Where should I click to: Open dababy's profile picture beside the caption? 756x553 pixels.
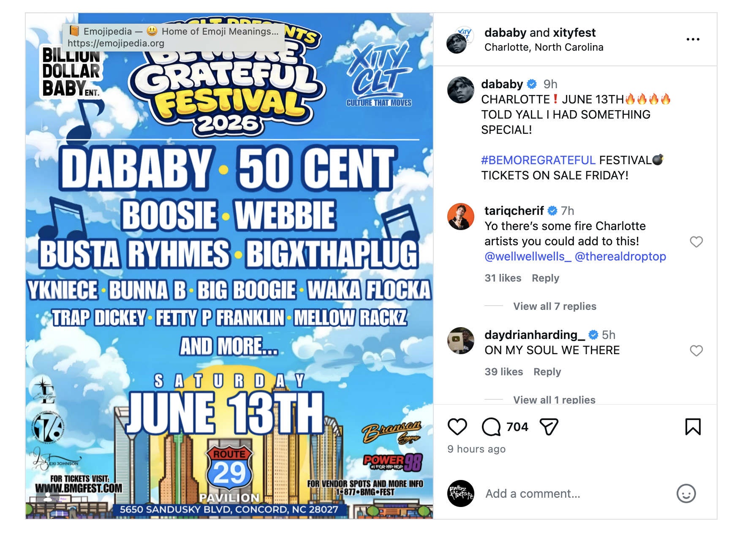click(x=460, y=90)
